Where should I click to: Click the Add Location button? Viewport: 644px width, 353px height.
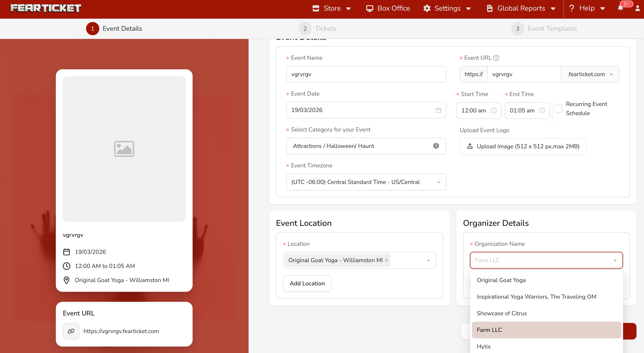[x=307, y=283]
